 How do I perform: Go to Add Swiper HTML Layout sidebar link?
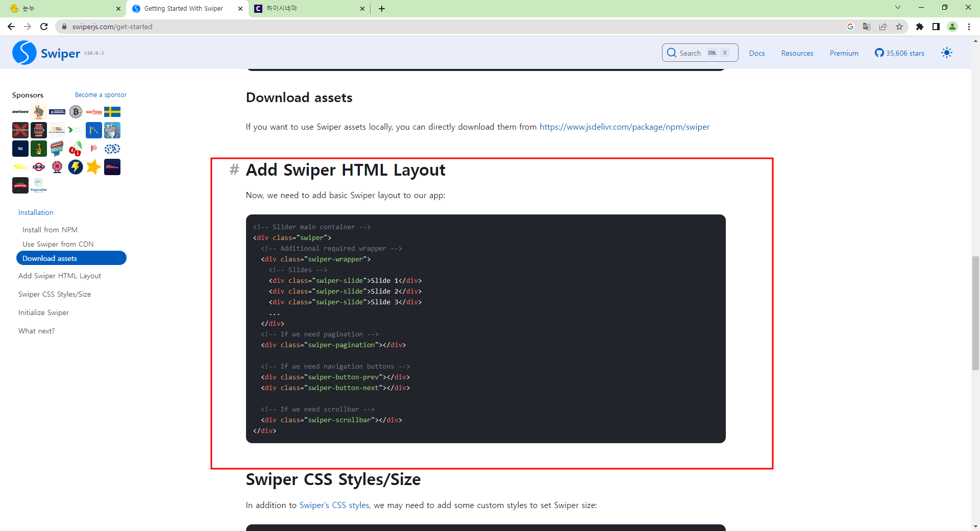coord(60,276)
